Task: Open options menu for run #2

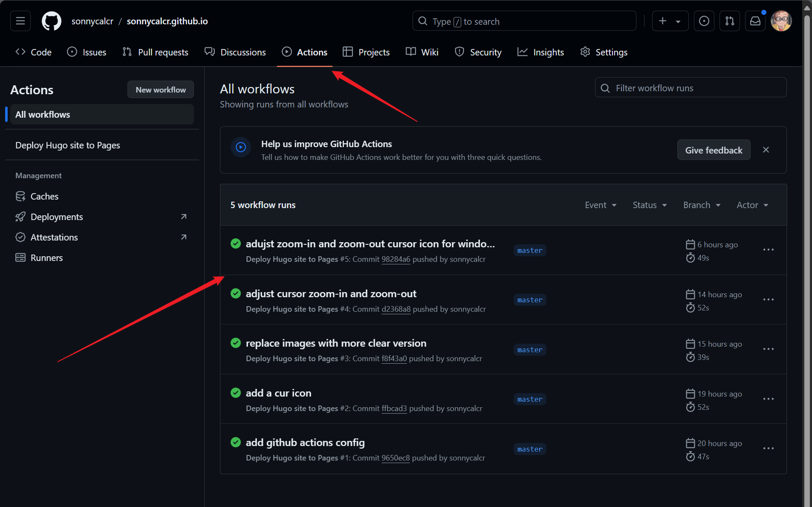Action: point(768,399)
